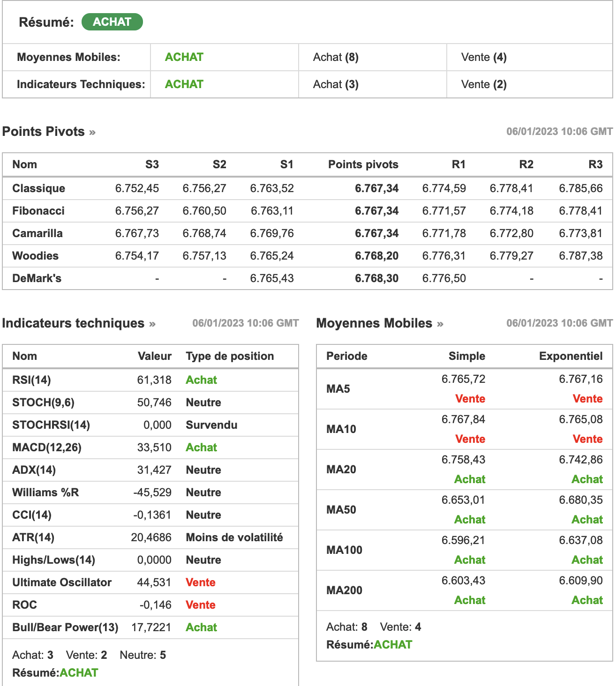Click the DeMark's row label

(37, 278)
